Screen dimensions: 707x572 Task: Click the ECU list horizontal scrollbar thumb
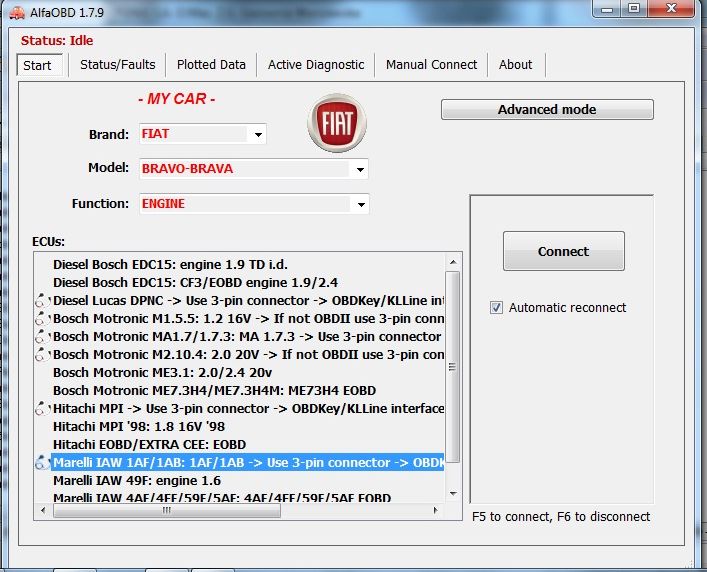coord(166,511)
